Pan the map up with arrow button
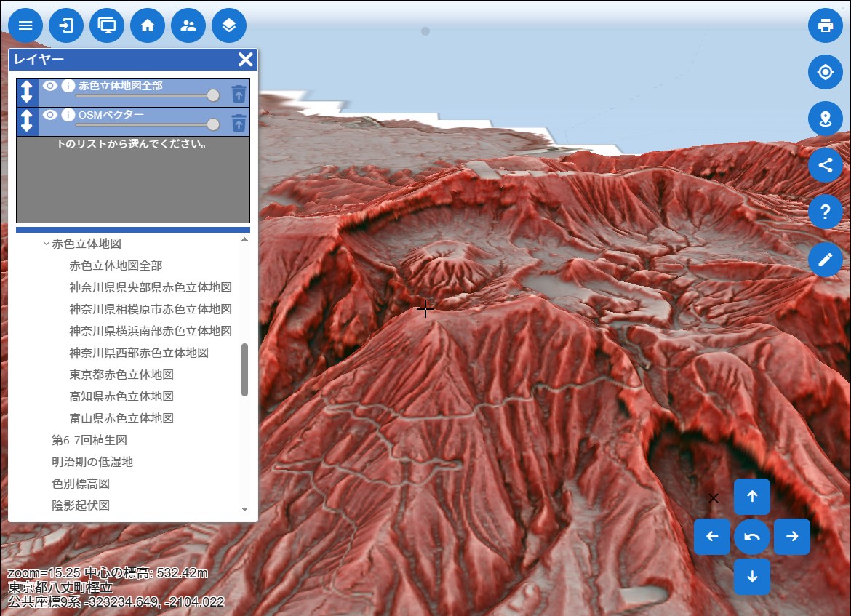The image size is (851, 616). [752, 497]
